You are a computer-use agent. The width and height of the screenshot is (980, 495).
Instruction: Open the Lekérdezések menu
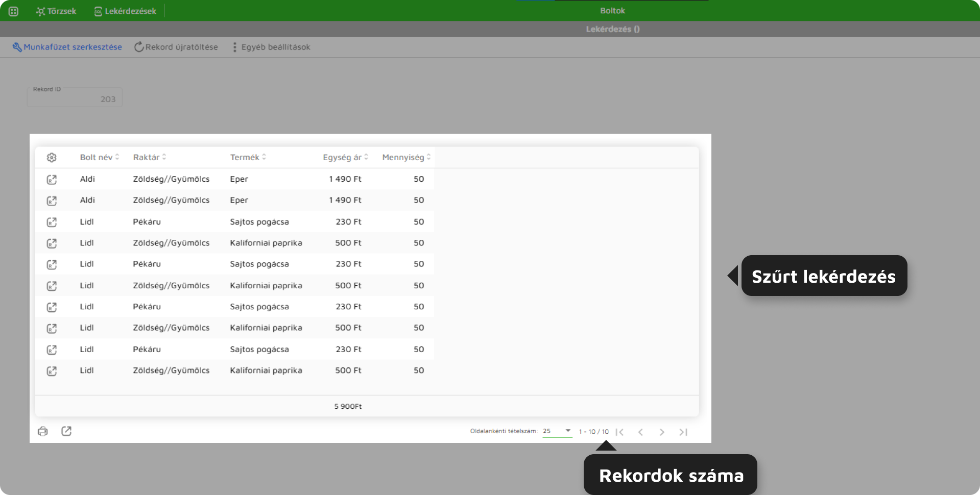click(x=125, y=11)
